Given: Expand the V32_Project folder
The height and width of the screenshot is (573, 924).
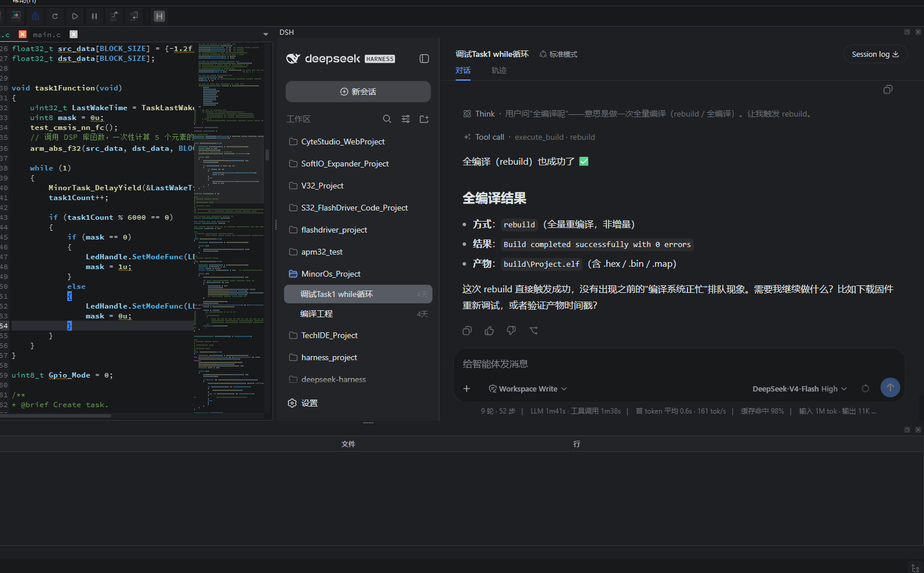Looking at the screenshot, I should [x=358, y=186].
